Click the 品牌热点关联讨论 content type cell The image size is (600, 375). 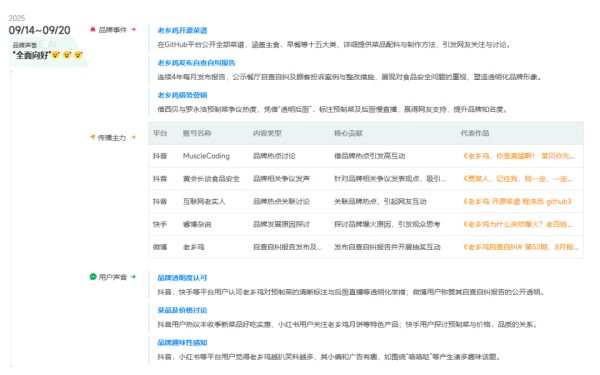point(281,202)
